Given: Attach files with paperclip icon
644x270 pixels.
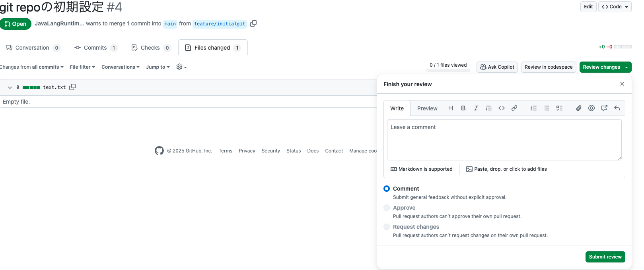Looking at the screenshot, I should [579, 108].
